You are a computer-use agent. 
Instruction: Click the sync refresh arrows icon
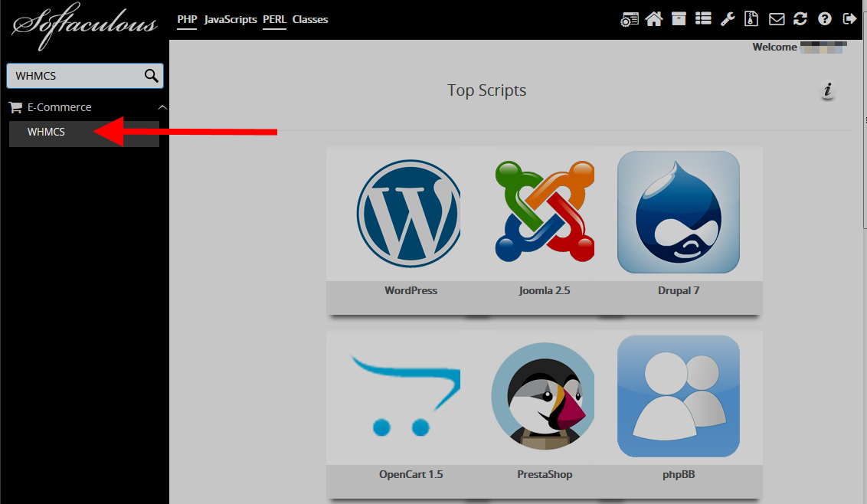[800, 19]
